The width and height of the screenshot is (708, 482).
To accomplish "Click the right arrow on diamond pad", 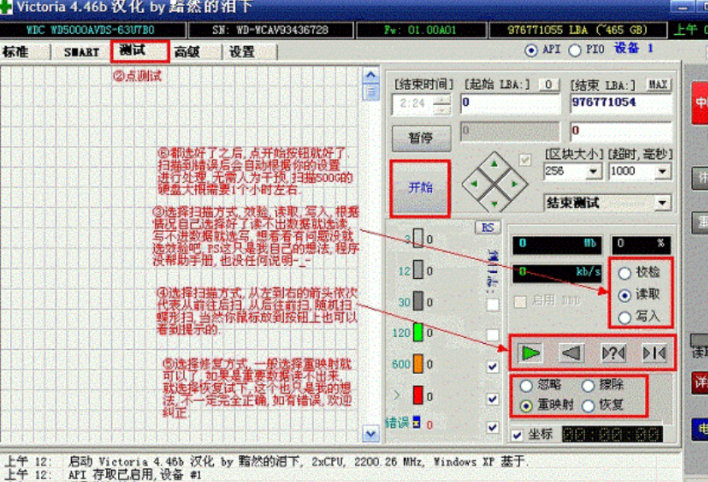I will 518,184.
